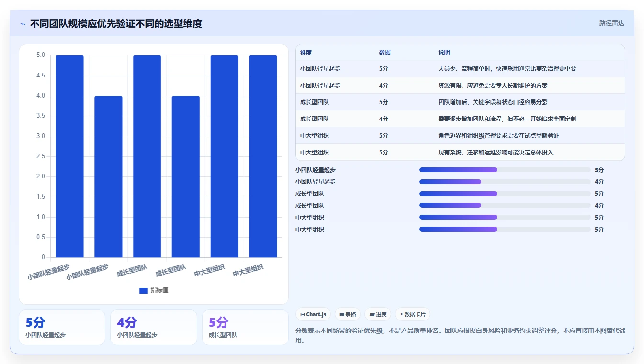Click the 0.5 y-axis label
The image size is (644, 364).
(41, 237)
